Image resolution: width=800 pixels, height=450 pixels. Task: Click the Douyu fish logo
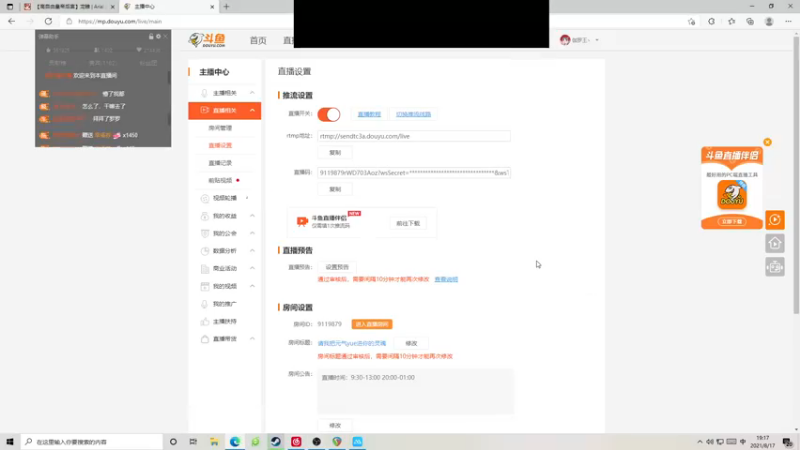[207, 40]
